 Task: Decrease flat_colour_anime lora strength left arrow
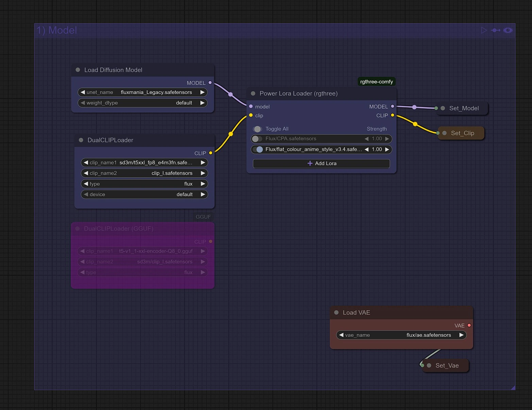click(366, 149)
